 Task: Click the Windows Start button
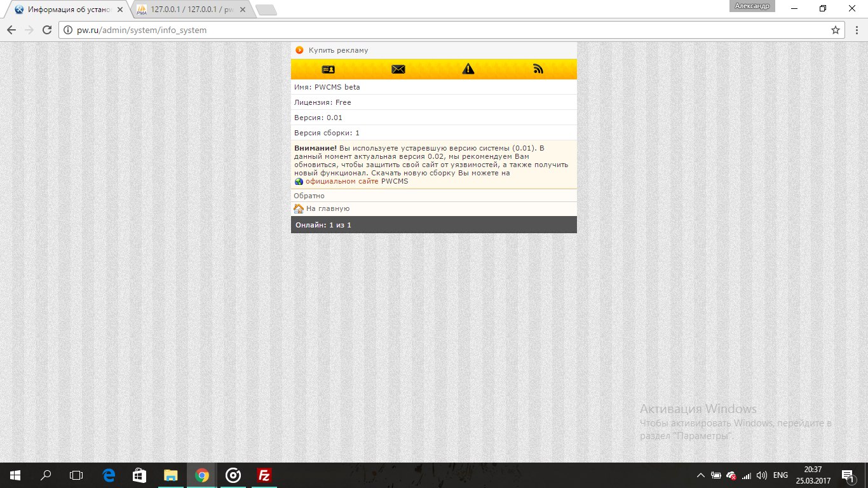pos(15,475)
